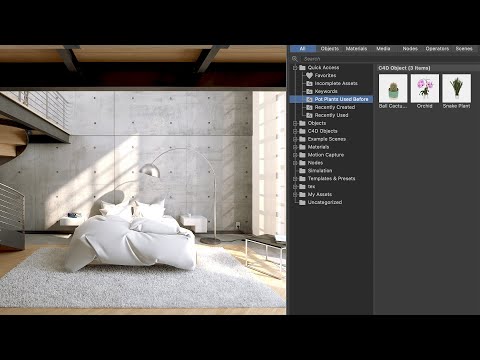Click the 'Ball Cactu...' caption under thumbnail

pos(393,106)
